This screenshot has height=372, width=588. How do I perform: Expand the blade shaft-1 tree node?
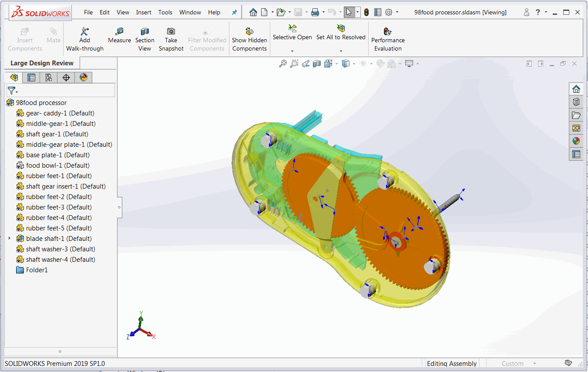tap(10, 238)
